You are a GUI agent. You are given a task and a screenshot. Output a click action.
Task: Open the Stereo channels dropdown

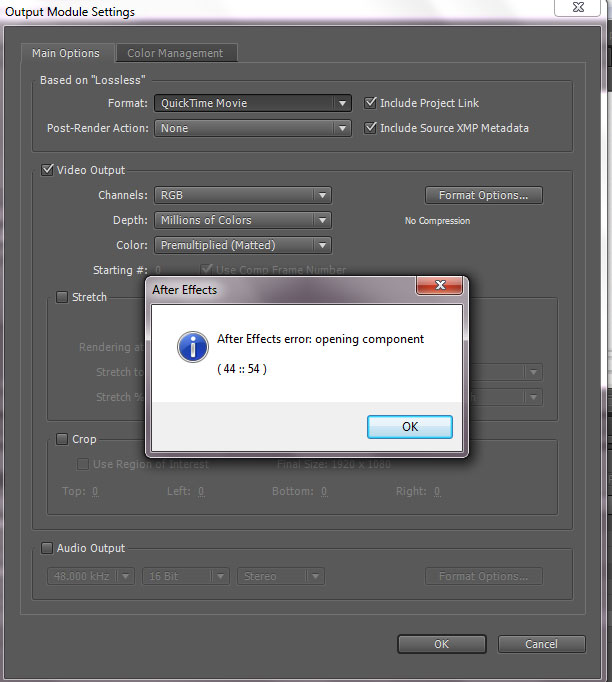point(281,576)
